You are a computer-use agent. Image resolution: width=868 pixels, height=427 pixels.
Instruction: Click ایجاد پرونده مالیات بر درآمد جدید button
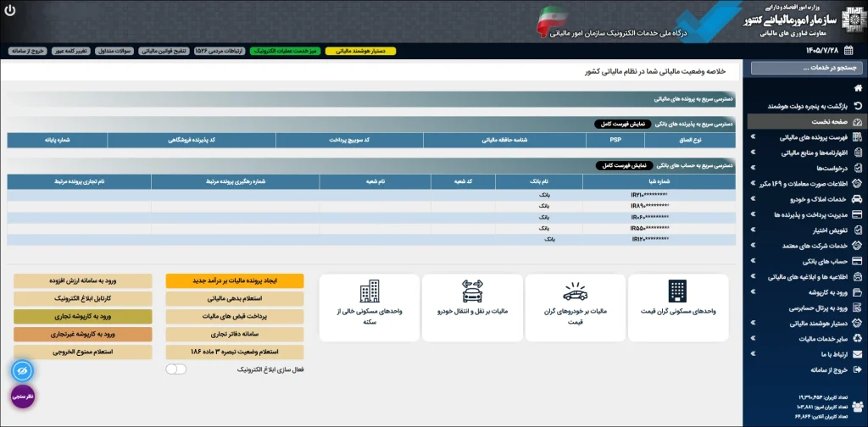click(x=235, y=281)
